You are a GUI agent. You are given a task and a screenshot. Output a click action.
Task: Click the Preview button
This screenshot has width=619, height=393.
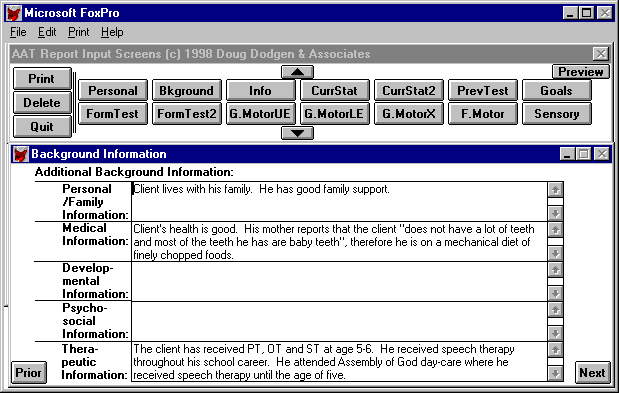coord(581,72)
